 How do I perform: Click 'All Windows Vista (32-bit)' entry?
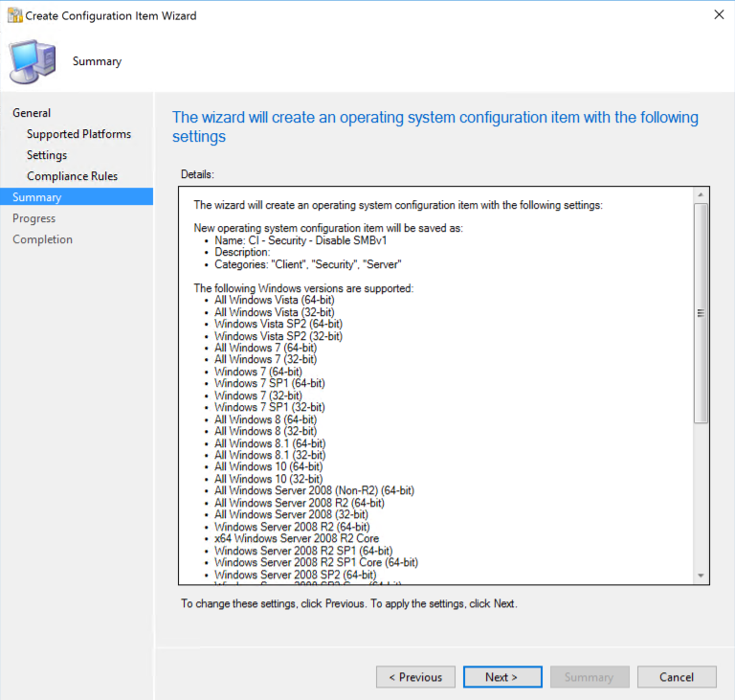point(275,312)
